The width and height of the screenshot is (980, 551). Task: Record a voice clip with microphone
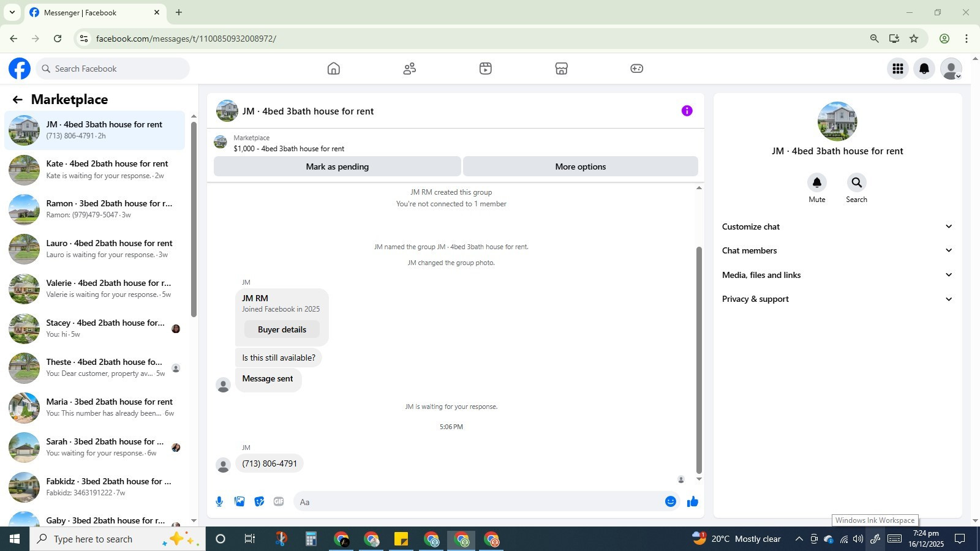pyautogui.click(x=219, y=502)
